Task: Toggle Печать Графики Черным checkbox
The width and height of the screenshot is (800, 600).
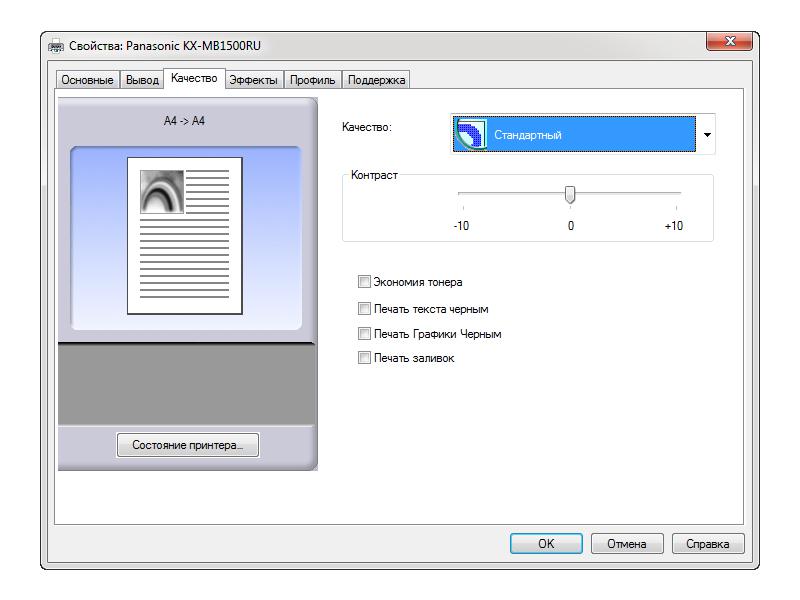Action: tap(364, 334)
